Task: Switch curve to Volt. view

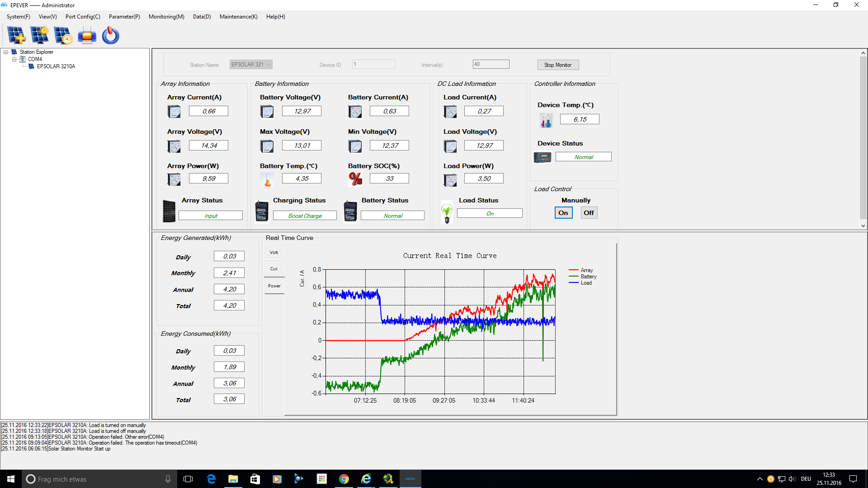Action: click(274, 253)
